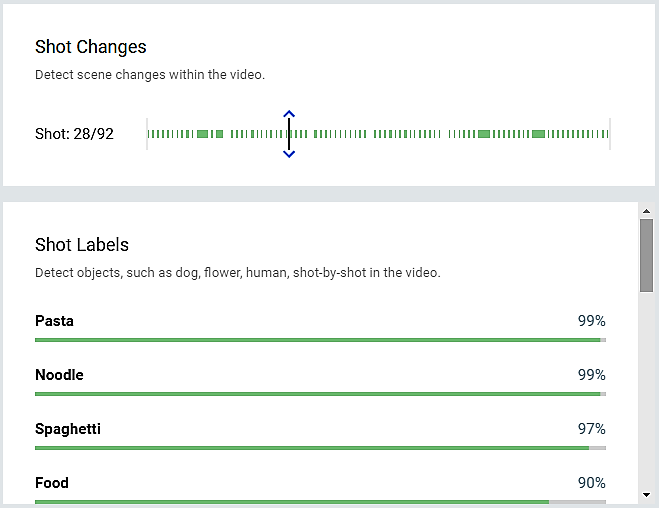Click the Noodle confidence bar
Viewport: 659px width, 508px height.
pyautogui.click(x=320, y=394)
